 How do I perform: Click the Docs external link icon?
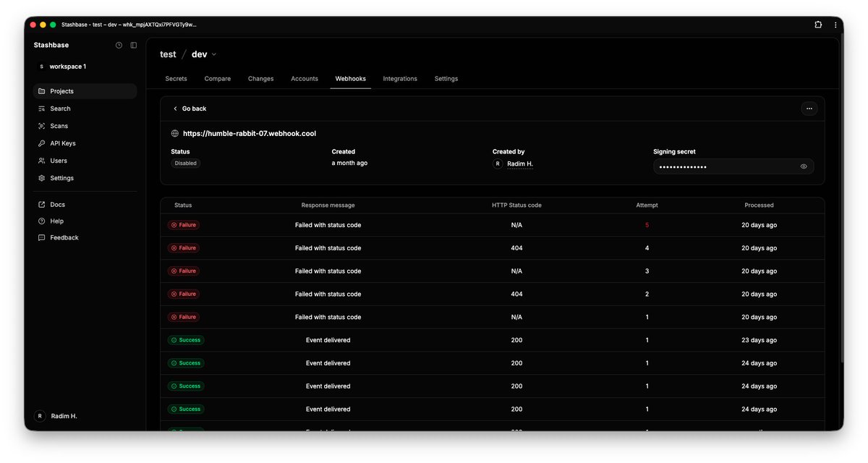[x=42, y=205]
